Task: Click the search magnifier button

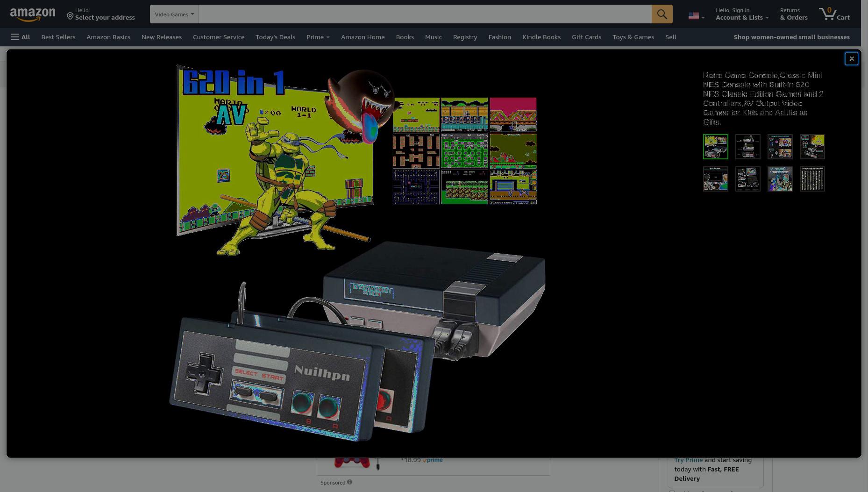Action: tap(662, 14)
